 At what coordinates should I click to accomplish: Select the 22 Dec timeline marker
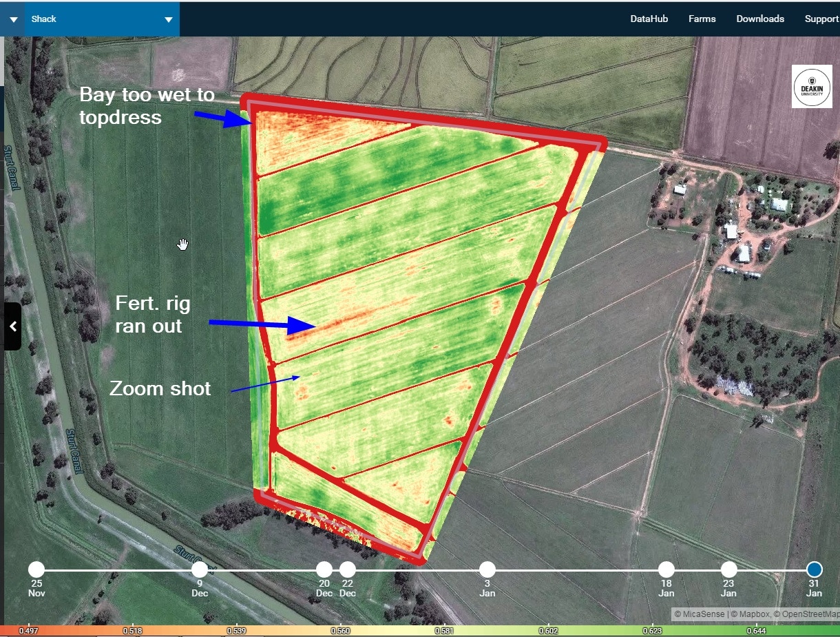click(x=348, y=570)
